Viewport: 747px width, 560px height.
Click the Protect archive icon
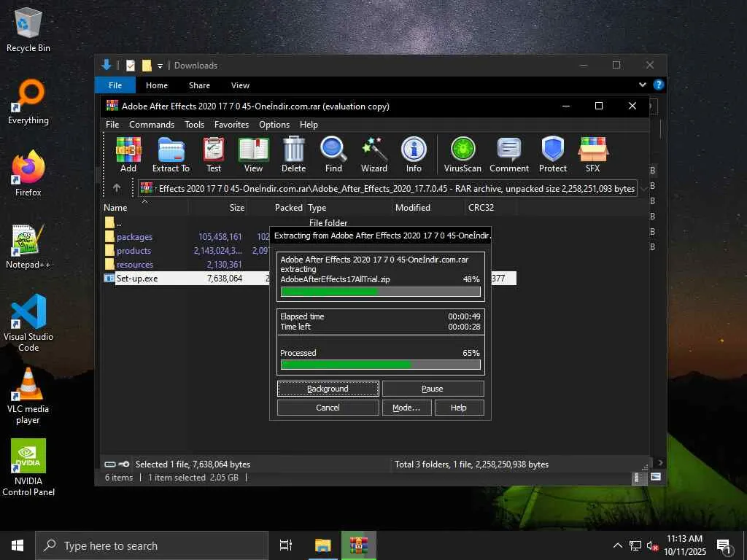[552, 155]
